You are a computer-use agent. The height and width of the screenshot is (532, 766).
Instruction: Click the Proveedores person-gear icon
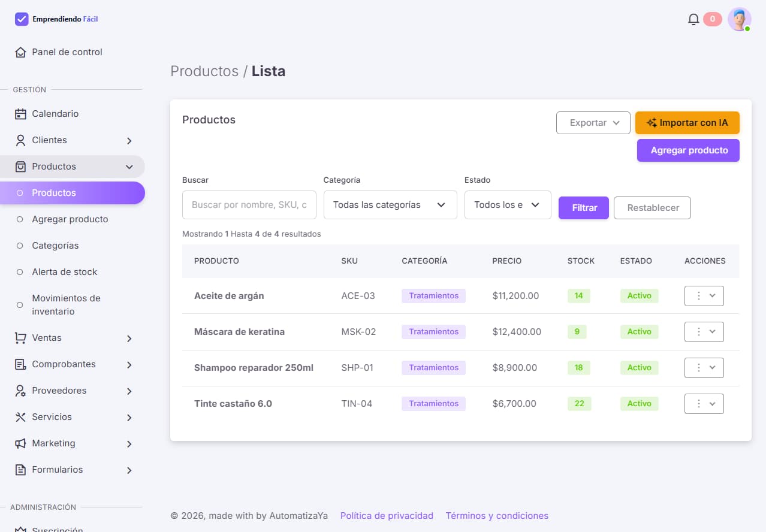click(20, 391)
